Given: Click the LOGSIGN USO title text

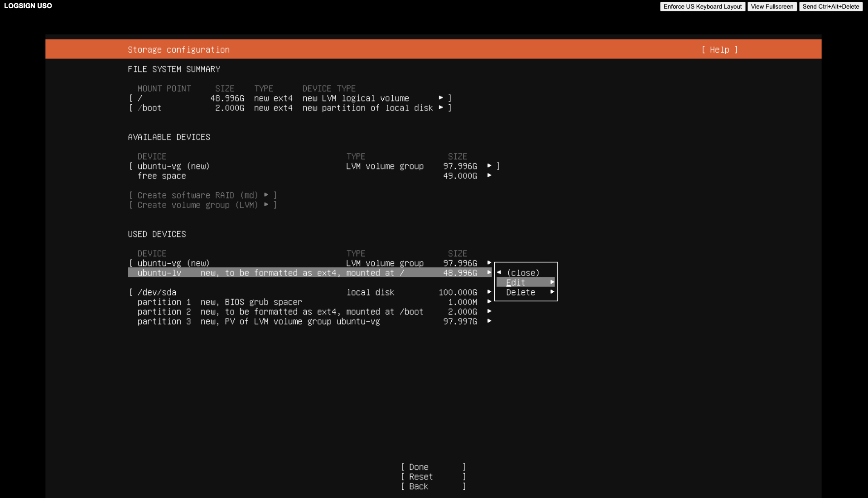Looking at the screenshot, I should coord(28,6).
